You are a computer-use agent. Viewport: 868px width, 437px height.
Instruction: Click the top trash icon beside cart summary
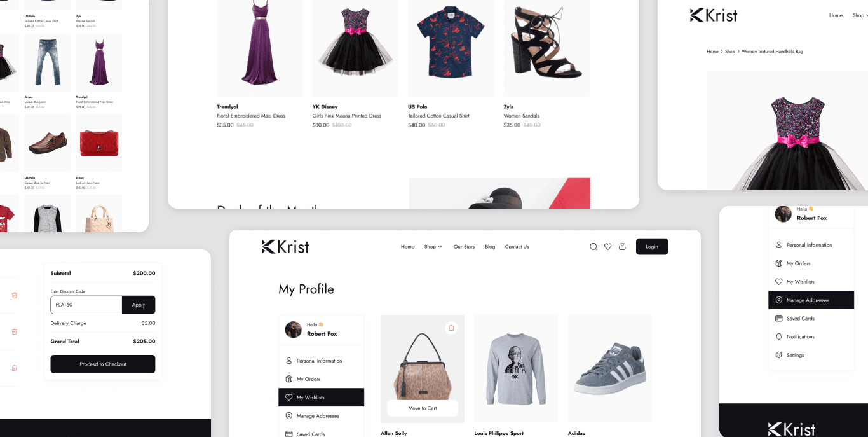(14, 295)
